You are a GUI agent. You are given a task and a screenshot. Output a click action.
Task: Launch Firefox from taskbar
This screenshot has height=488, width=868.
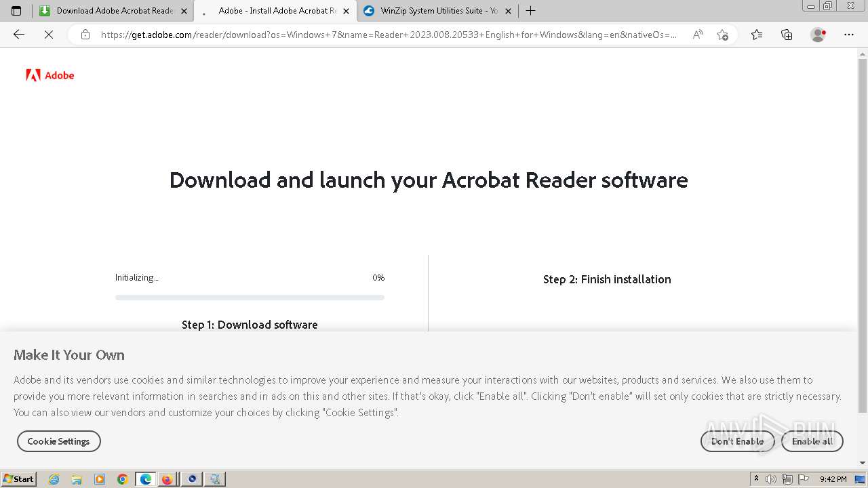[x=167, y=479]
